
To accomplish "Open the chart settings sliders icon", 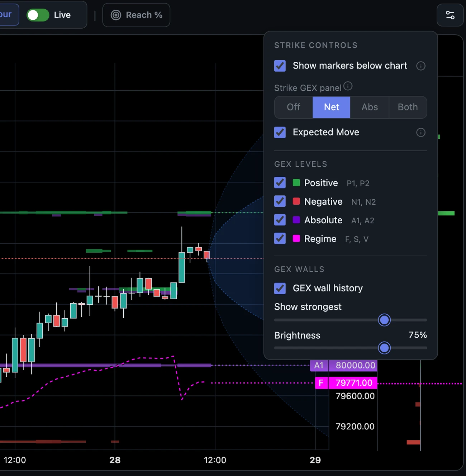I will pyautogui.click(x=450, y=15).
